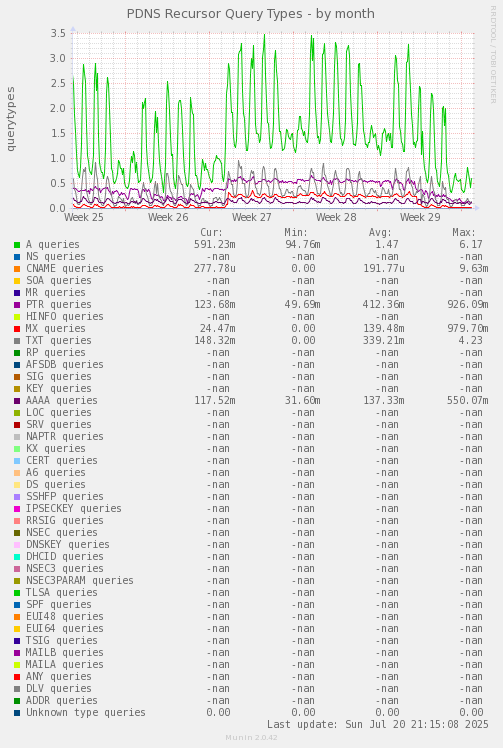The image size is (503, 748).
Task: Click the ANY queries legend label
Action: coord(59,676)
